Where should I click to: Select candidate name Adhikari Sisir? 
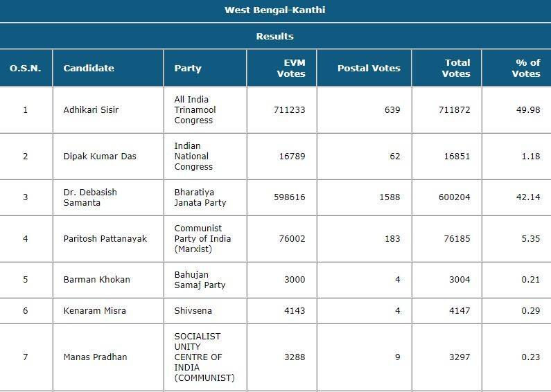point(91,110)
